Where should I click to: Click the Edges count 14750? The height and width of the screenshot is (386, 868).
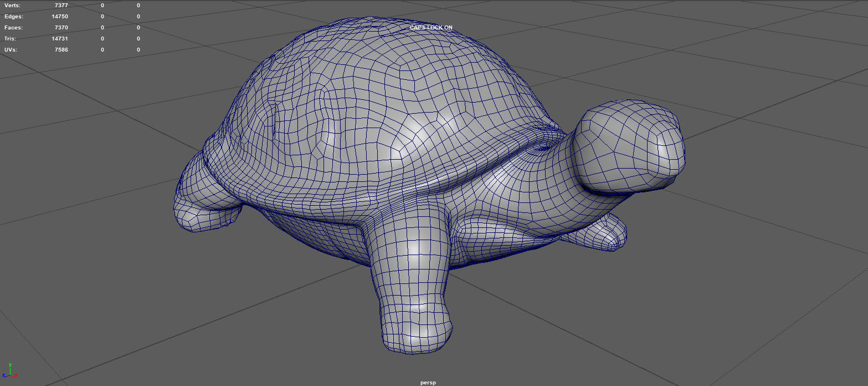tap(60, 17)
